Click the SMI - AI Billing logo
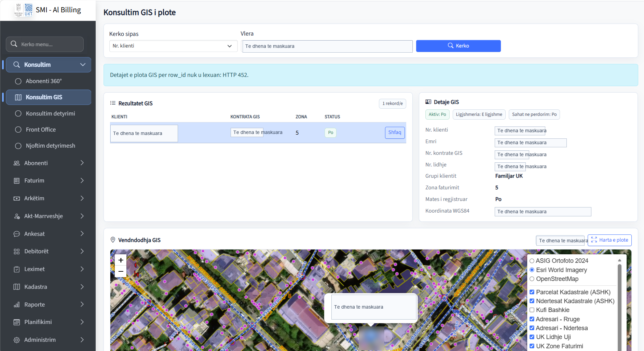Image resolution: width=644 pixels, height=351 pixels. (24, 10)
